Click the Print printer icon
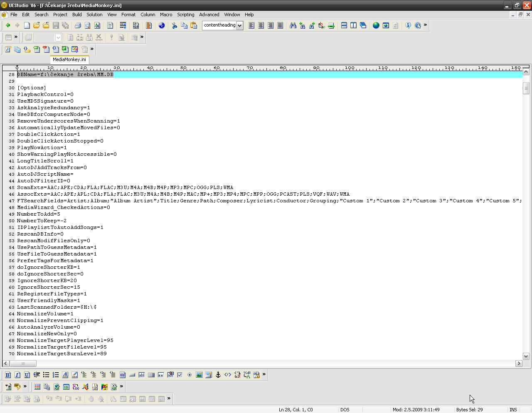Viewport: 532px width, 413px height. point(78,25)
